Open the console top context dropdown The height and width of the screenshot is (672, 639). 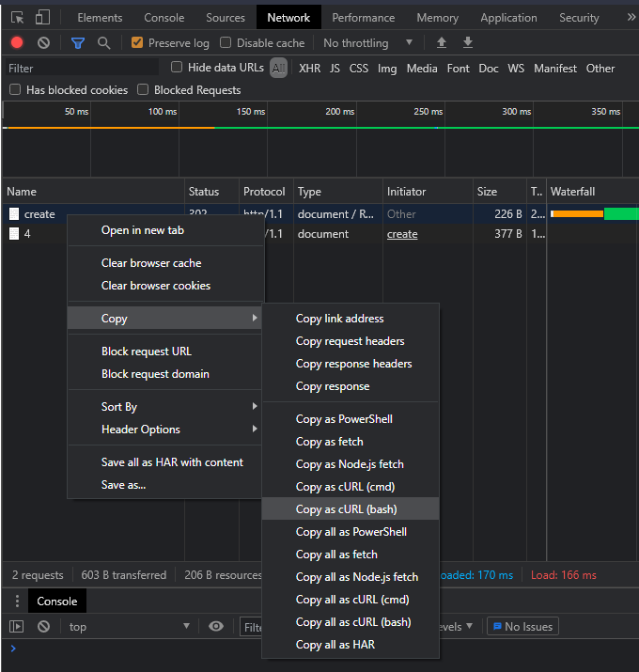pyautogui.click(x=129, y=627)
